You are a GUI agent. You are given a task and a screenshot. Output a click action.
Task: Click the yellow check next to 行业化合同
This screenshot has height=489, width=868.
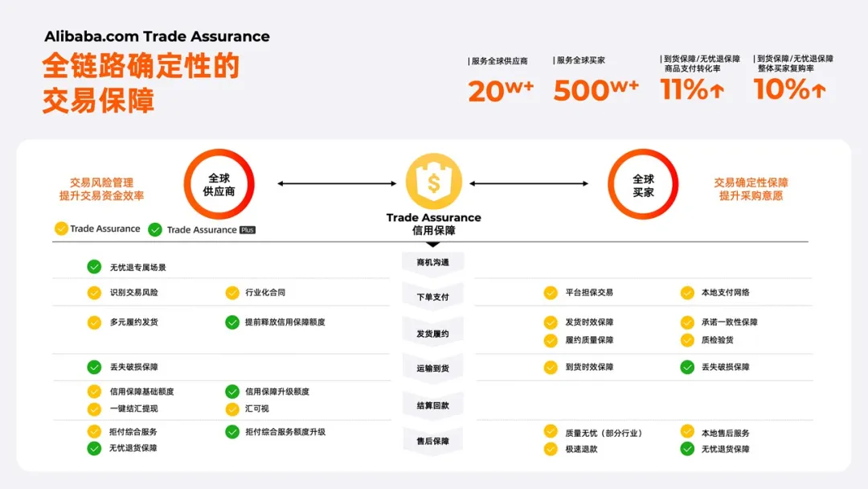(x=232, y=293)
